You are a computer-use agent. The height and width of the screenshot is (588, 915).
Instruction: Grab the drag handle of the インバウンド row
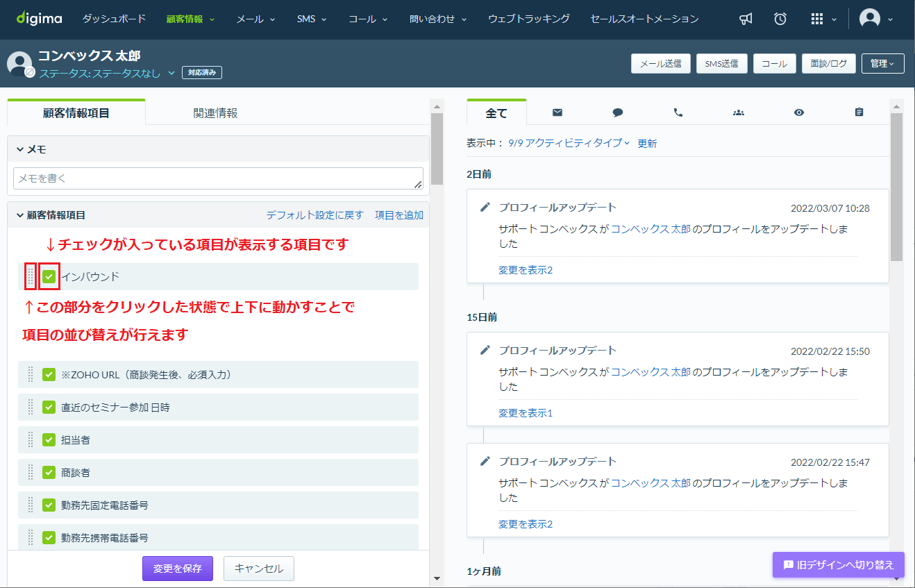click(31, 277)
